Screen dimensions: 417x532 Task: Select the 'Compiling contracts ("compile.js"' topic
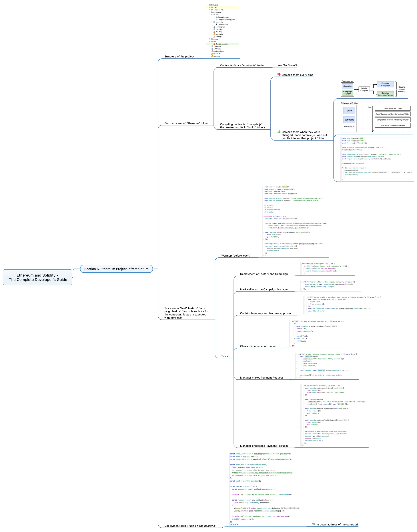242,126
